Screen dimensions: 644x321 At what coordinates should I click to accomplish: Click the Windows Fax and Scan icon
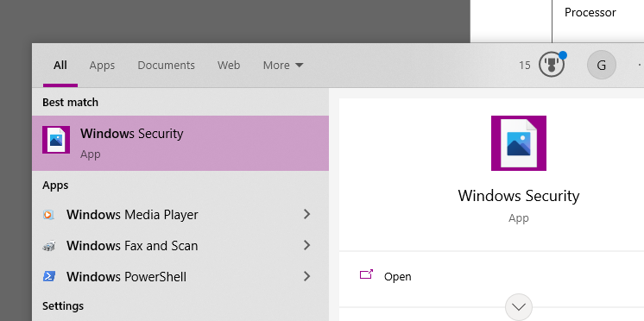click(48, 245)
